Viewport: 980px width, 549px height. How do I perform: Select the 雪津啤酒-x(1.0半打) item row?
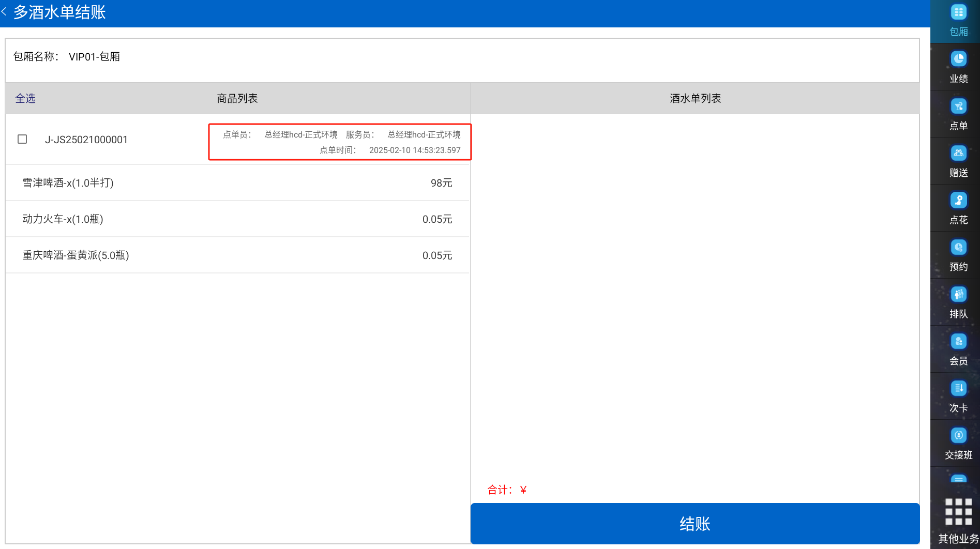point(237,182)
